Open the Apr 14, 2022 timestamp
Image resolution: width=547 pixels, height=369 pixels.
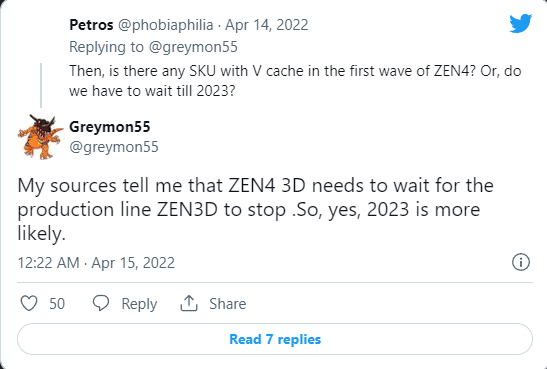point(267,25)
